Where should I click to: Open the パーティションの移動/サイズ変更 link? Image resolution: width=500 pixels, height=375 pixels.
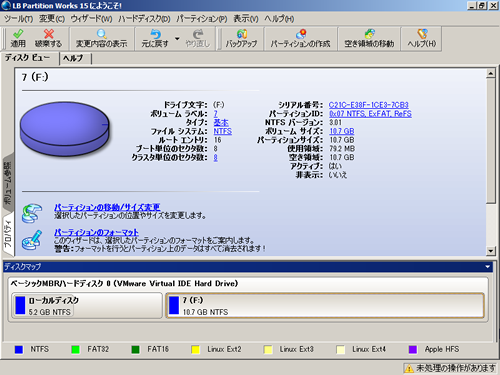107,207
